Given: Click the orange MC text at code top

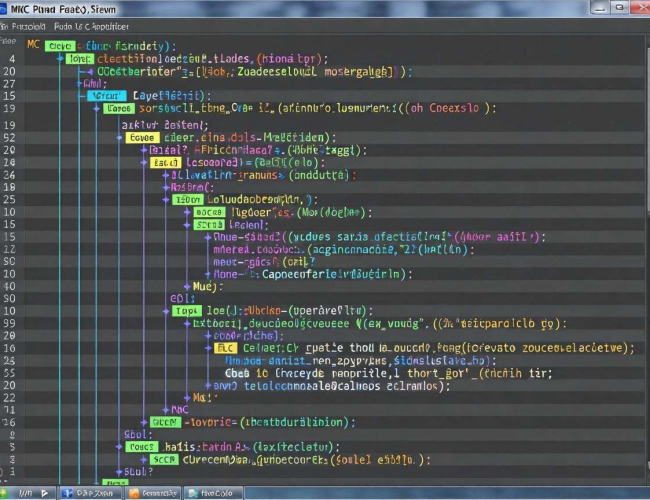Looking at the screenshot, I should coord(33,44).
